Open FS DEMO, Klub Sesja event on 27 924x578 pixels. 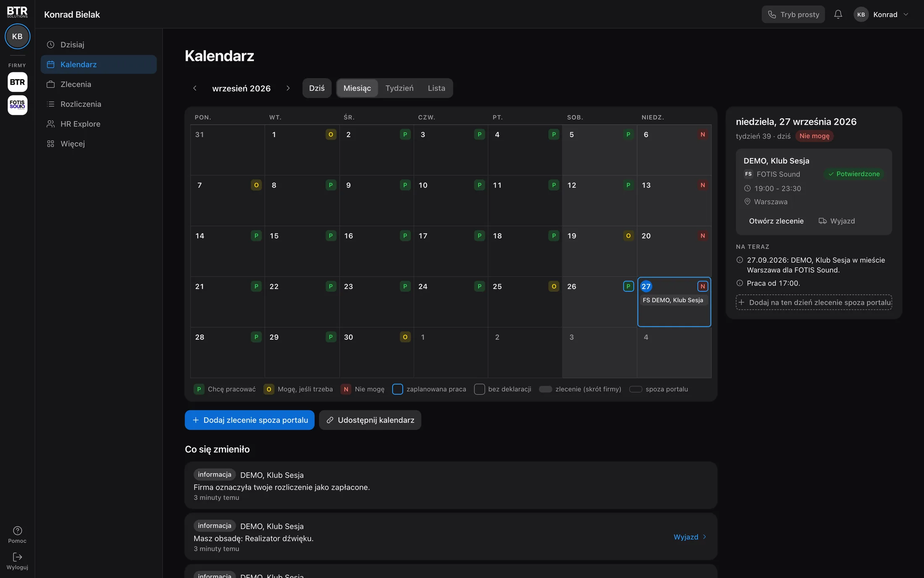(674, 300)
